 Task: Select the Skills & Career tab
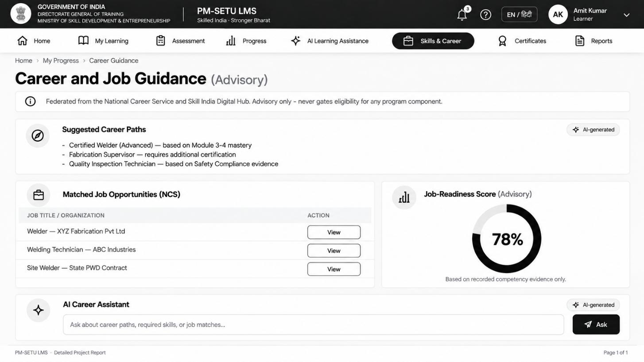[433, 41]
